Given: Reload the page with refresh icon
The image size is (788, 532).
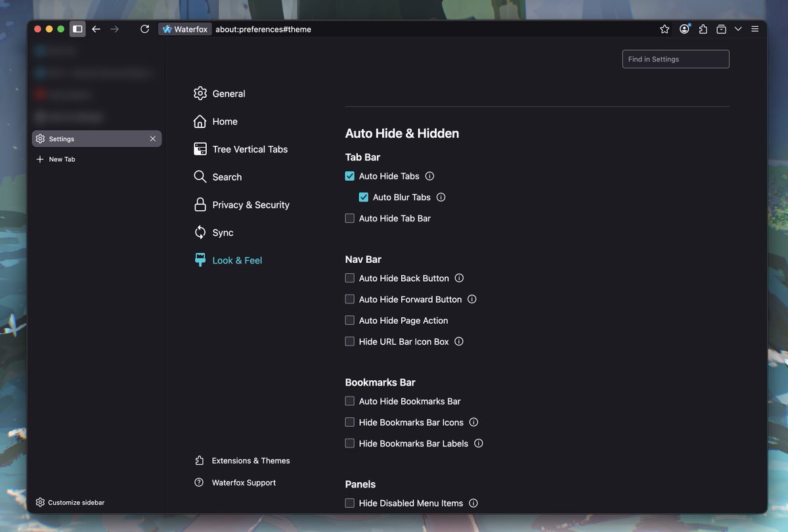Looking at the screenshot, I should 145,29.
